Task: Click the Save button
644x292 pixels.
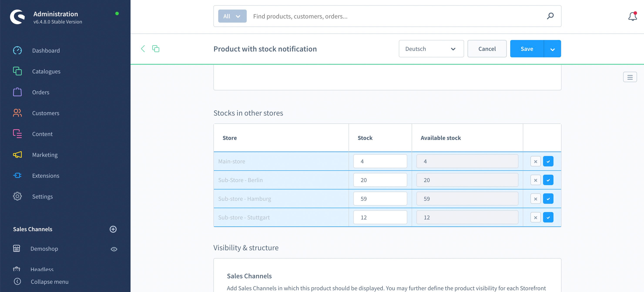Action: coord(527,49)
